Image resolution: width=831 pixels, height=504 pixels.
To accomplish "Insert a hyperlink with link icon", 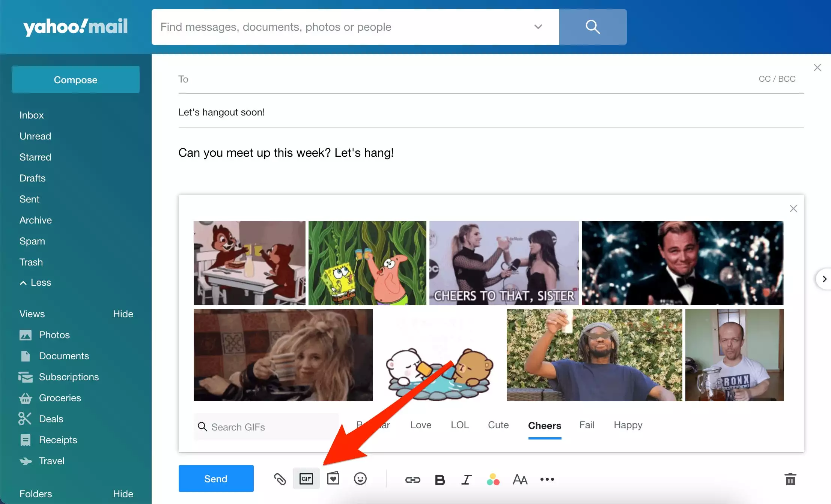I will coord(413,480).
